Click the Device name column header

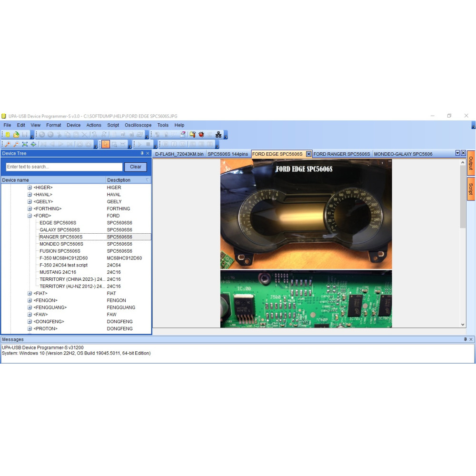[x=53, y=180]
